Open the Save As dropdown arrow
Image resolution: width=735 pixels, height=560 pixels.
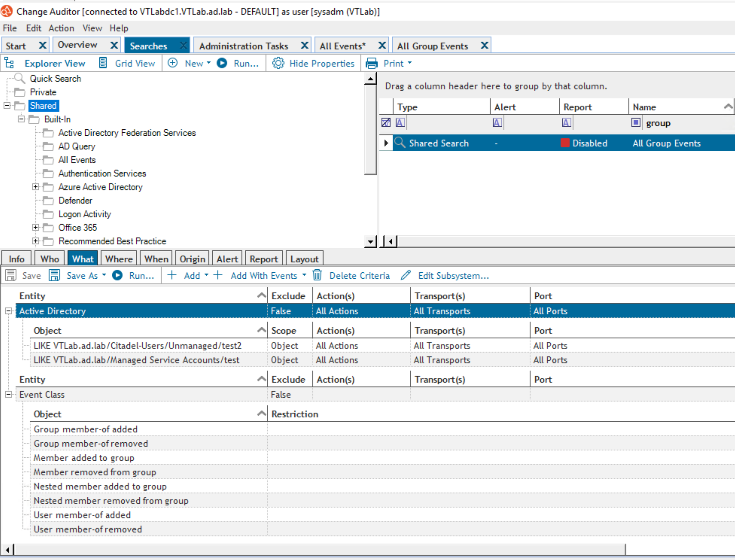click(104, 275)
